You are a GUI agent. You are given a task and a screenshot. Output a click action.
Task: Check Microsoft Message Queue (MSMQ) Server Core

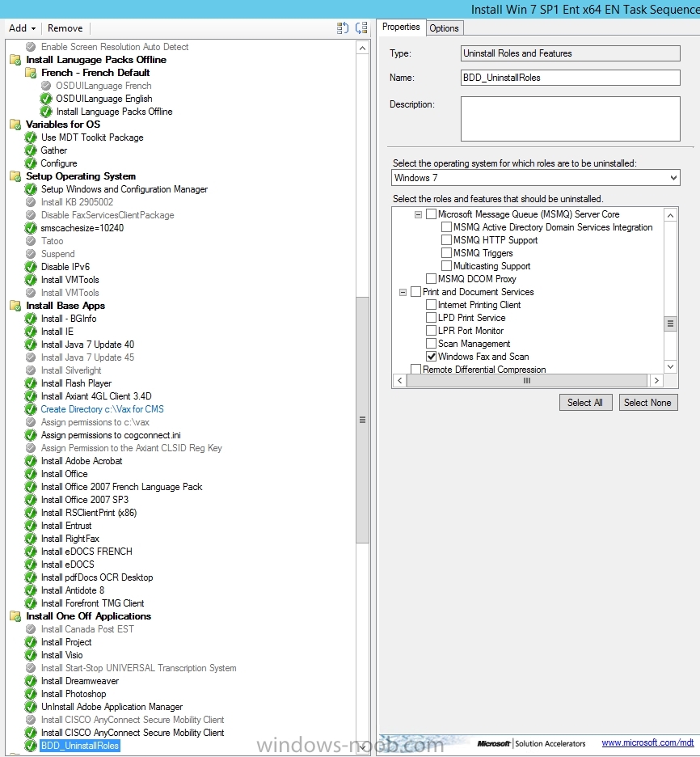[432, 214]
